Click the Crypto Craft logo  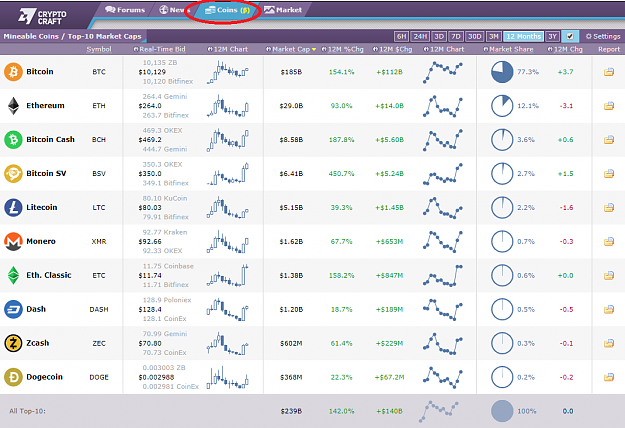click(x=42, y=16)
